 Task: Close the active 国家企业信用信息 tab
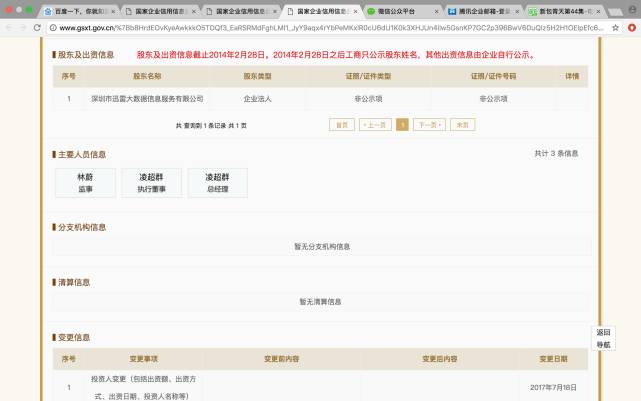click(x=355, y=11)
